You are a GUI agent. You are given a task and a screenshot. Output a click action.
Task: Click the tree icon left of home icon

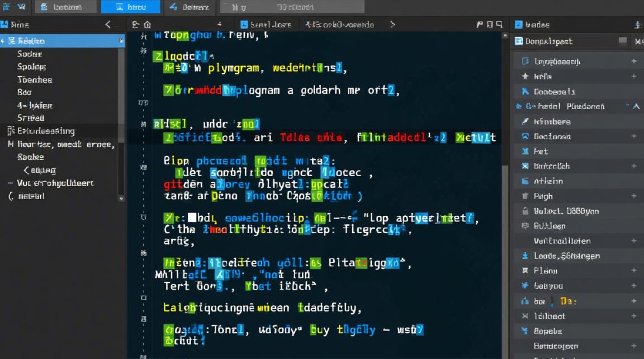(136, 24)
